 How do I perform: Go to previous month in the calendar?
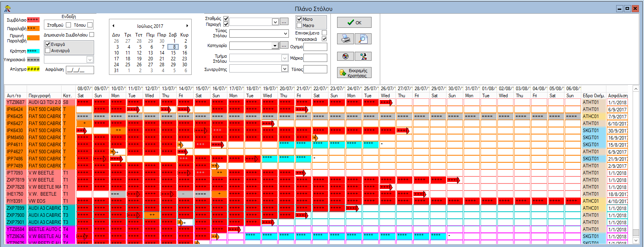point(113,26)
